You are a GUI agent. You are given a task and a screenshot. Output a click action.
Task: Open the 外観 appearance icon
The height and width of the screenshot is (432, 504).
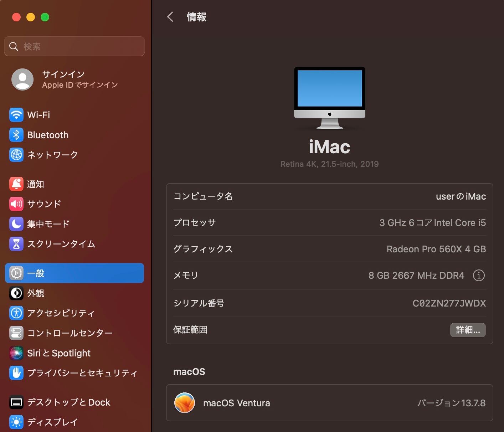16,293
